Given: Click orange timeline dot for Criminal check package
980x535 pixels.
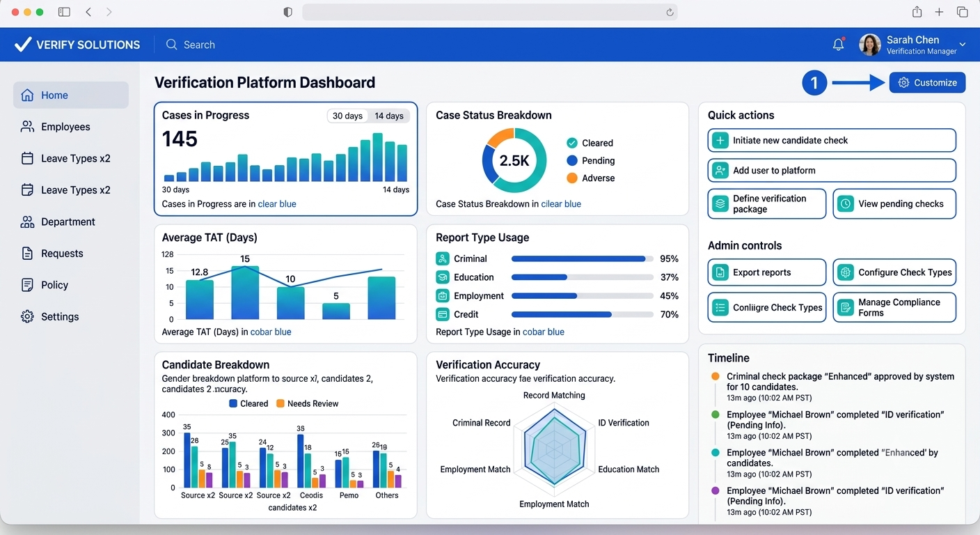Looking at the screenshot, I should click(716, 376).
